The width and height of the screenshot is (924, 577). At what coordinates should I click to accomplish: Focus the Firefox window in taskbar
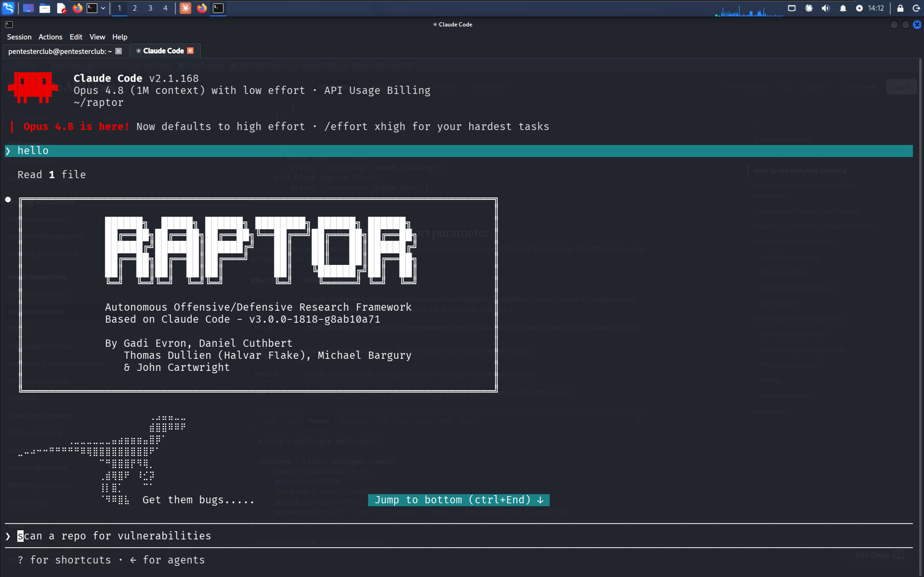(202, 8)
